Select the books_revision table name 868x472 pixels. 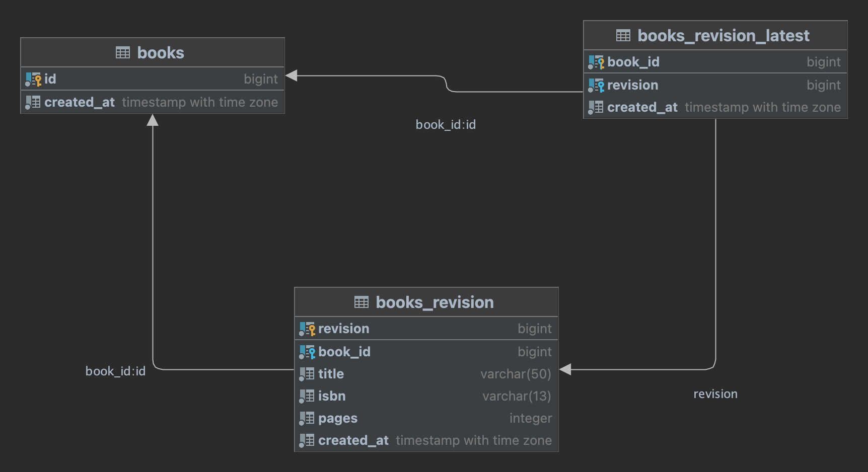435,302
